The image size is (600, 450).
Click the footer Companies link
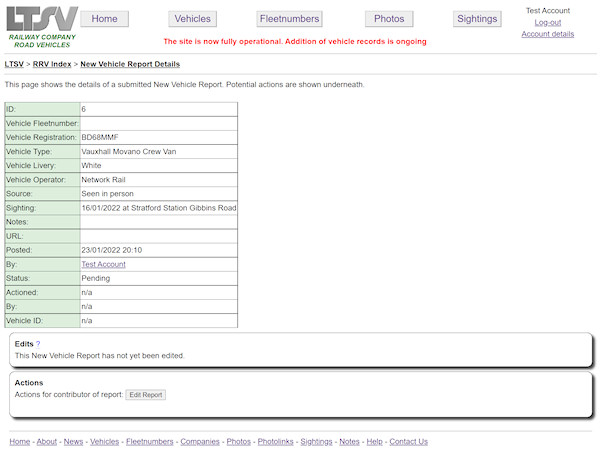coord(200,441)
